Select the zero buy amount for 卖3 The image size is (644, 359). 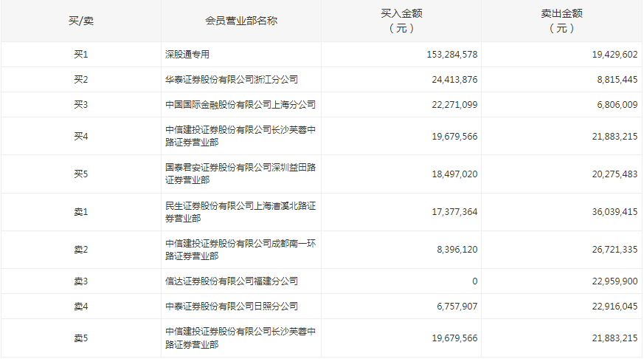(474, 281)
